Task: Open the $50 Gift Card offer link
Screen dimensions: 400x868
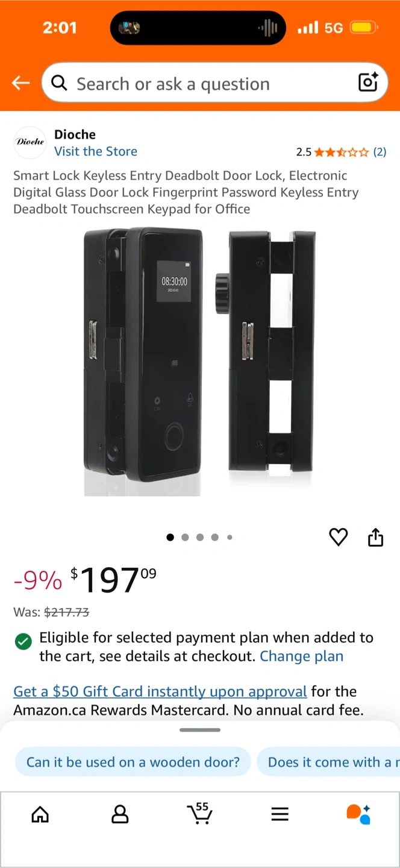Action: [160, 691]
